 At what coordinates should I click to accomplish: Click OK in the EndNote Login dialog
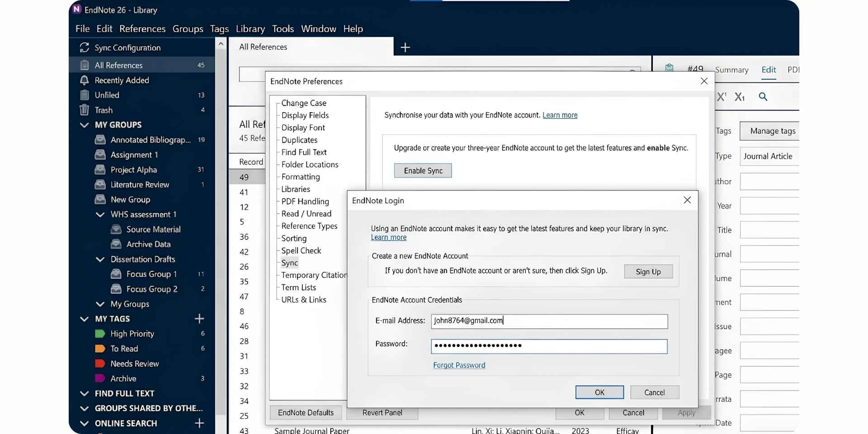pos(599,392)
